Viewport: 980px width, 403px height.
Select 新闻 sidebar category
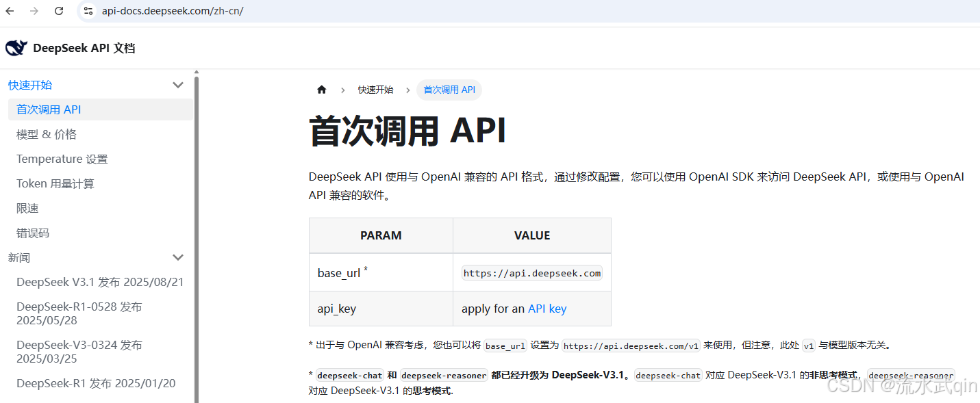[x=19, y=257]
